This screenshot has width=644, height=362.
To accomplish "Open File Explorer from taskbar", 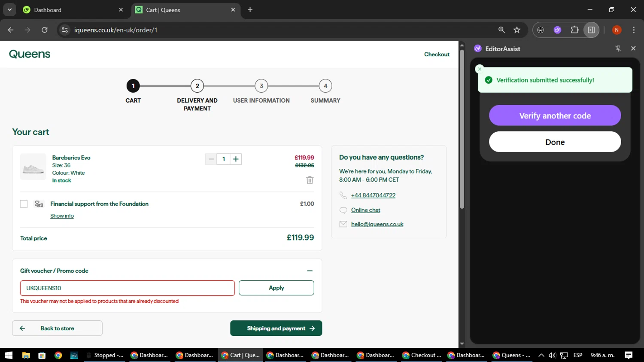I will pos(26,355).
